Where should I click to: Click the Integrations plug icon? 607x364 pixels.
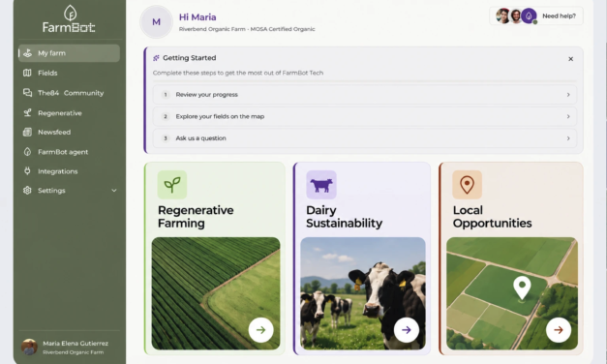27,170
